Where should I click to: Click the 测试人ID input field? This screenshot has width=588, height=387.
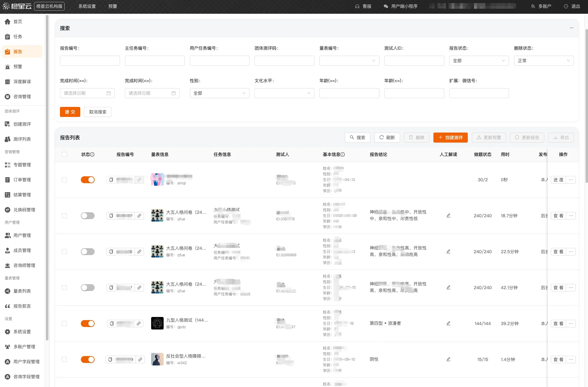414,61
